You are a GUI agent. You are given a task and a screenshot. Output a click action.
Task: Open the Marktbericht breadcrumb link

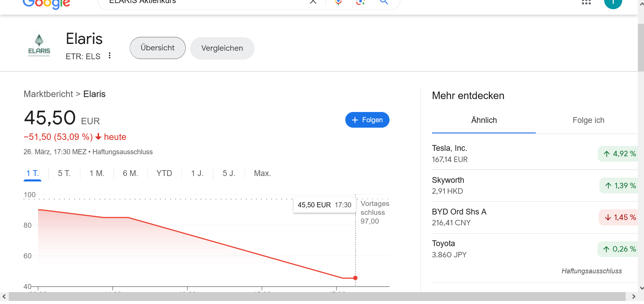click(x=48, y=94)
